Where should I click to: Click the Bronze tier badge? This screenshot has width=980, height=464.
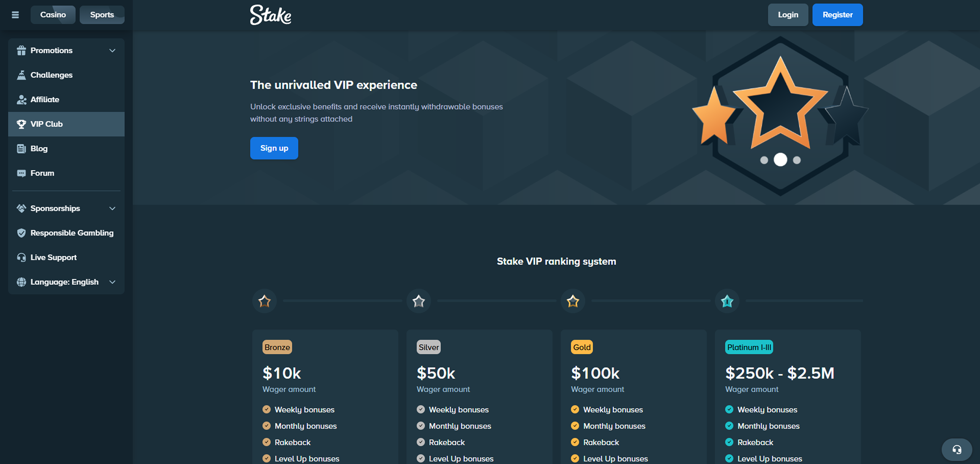click(x=277, y=347)
